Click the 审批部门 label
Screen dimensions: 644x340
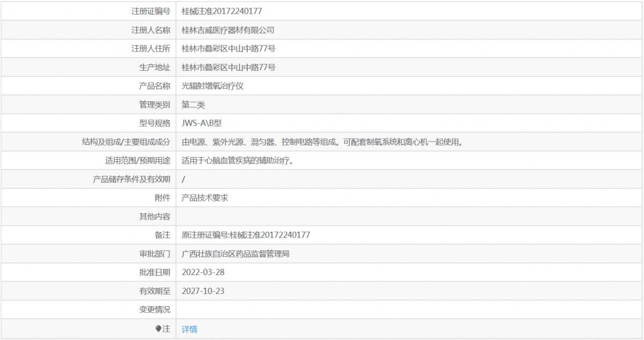click(155, 254)
